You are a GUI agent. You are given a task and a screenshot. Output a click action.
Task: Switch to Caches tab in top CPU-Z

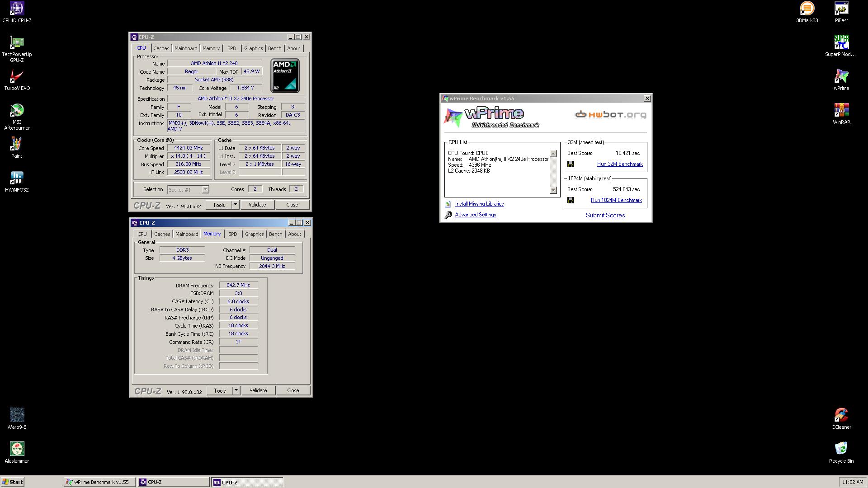pos(161,48)
